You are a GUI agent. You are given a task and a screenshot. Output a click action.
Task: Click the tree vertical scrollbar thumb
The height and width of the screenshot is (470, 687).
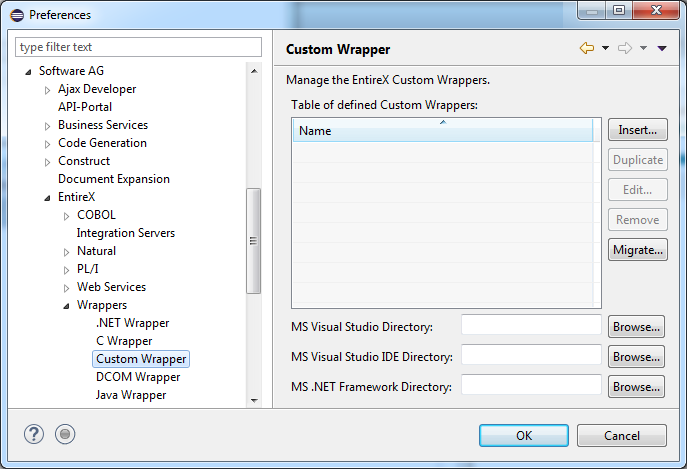253,241
